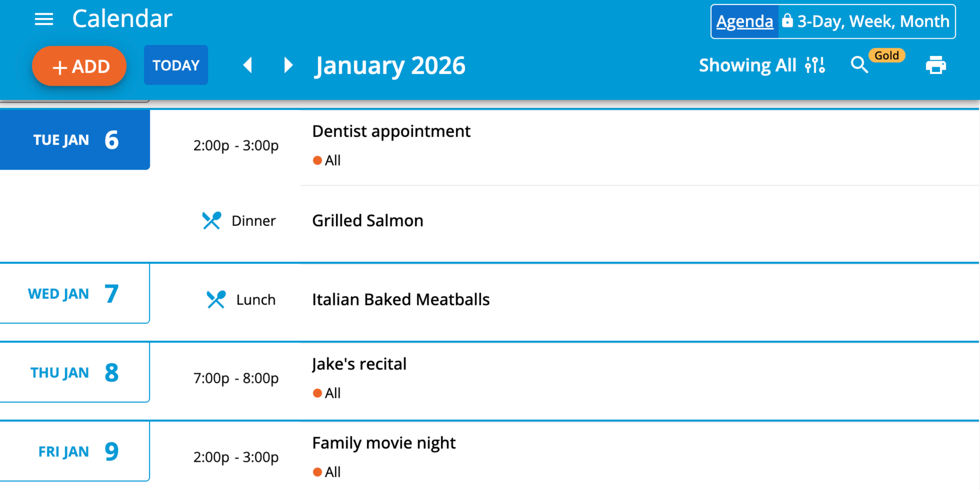Click the orange All dot on Jake's recital

pos(318,392)
